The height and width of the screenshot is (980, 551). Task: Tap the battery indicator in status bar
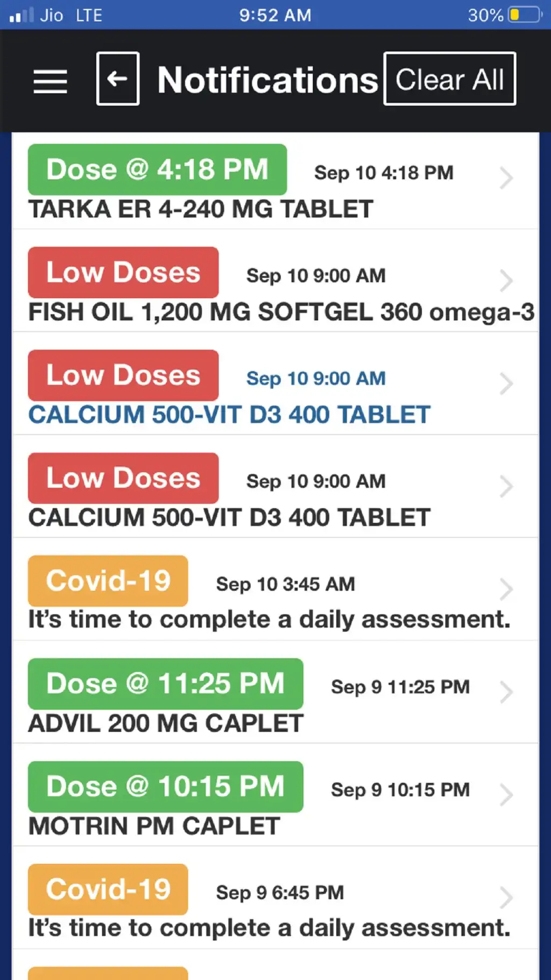(524, 15)
